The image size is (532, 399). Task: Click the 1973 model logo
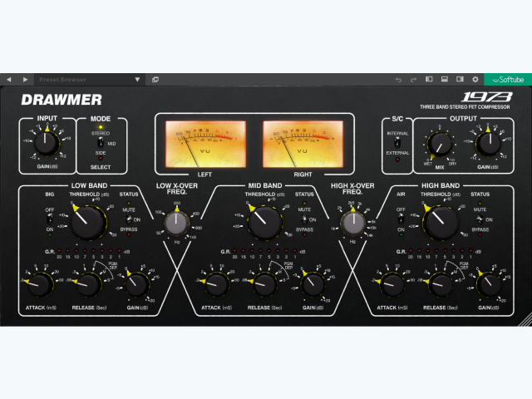487,97
